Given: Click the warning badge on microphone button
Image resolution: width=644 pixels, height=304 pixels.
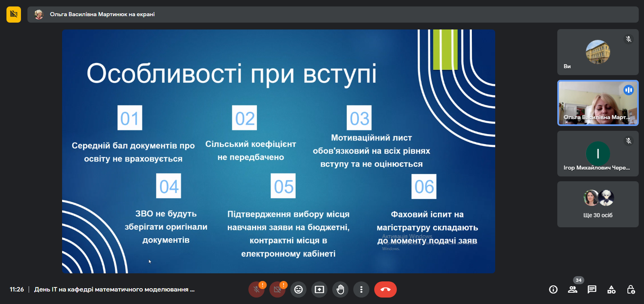Looking at the screenshot, I should pyautogui.click(x=263, y=285).
